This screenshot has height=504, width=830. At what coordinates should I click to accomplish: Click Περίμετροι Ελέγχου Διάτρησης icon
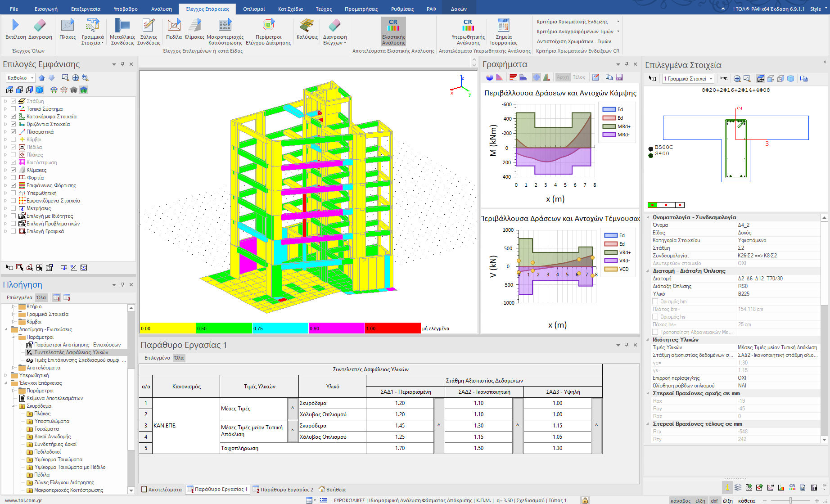[268, 31]
